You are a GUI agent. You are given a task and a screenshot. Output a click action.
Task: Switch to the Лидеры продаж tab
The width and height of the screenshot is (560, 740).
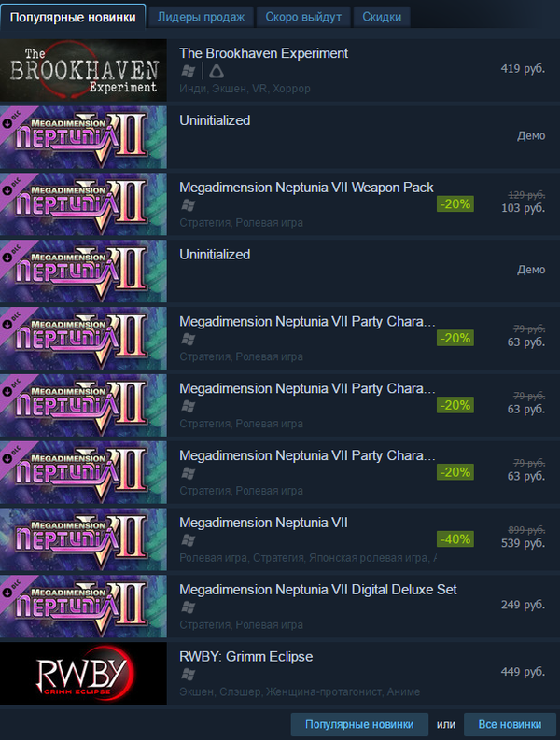pyautogui.click(x=201, y=17)
